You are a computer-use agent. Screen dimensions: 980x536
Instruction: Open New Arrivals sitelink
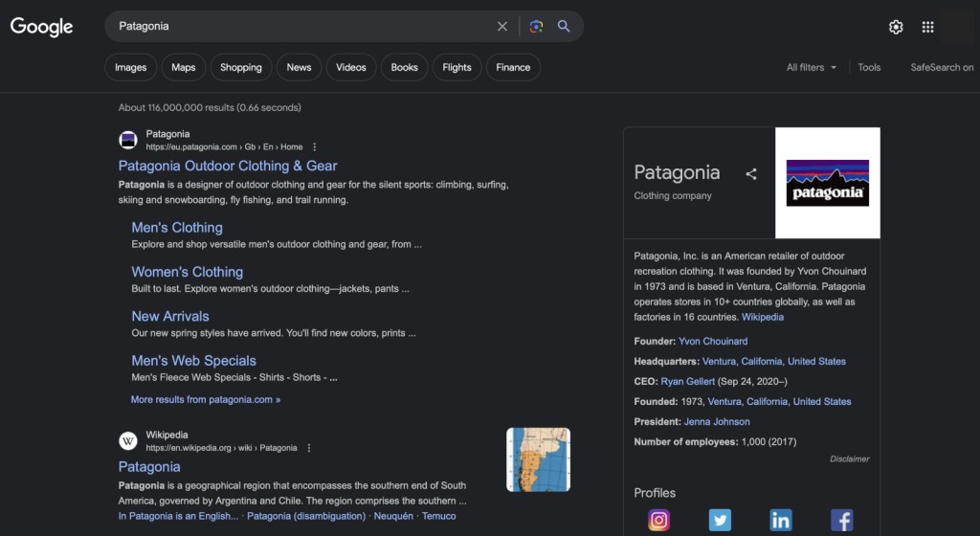click(x=170, y=316)
